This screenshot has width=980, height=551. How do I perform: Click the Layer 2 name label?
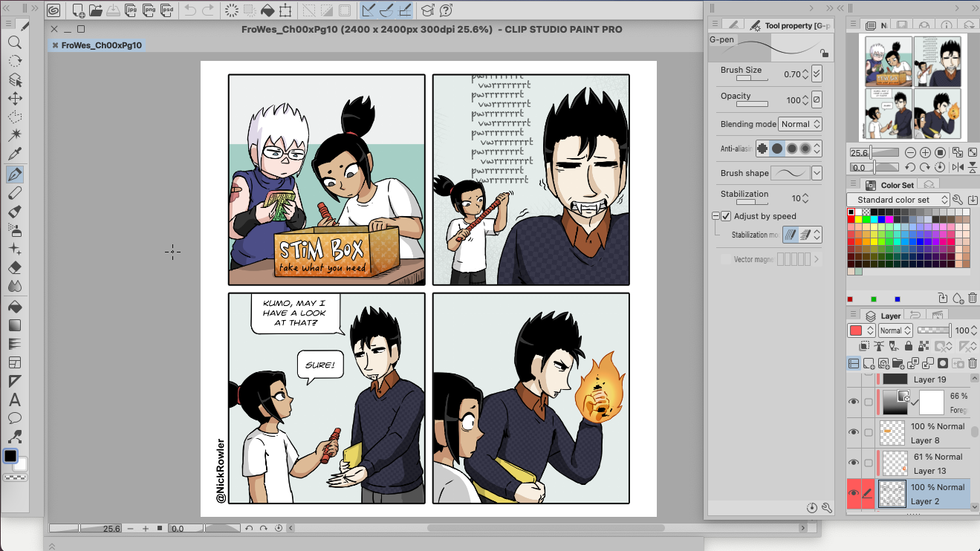coord(926,501)
